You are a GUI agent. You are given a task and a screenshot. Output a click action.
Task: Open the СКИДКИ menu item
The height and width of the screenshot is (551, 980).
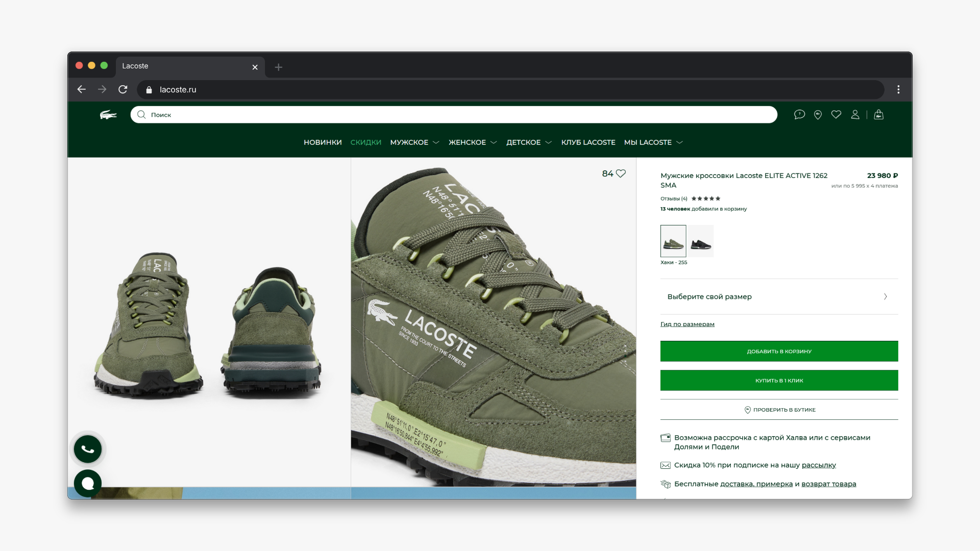pyautogui.click(x=366, y=142)
